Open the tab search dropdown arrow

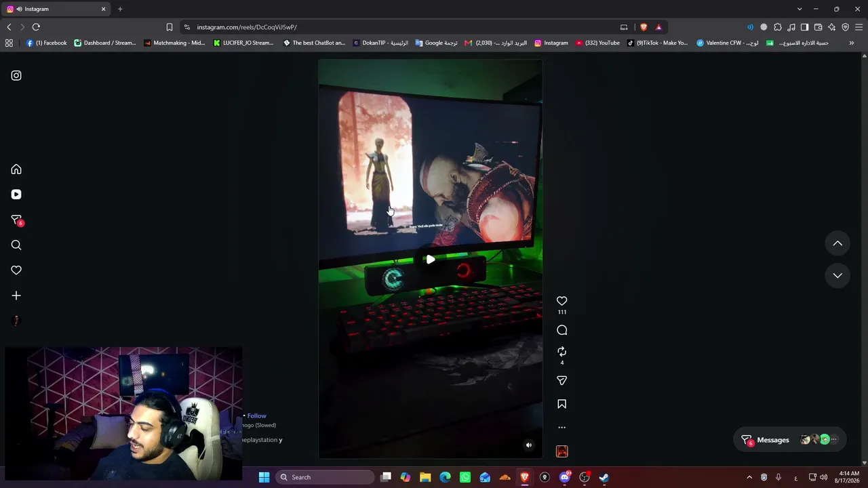(x=800, y=9)
